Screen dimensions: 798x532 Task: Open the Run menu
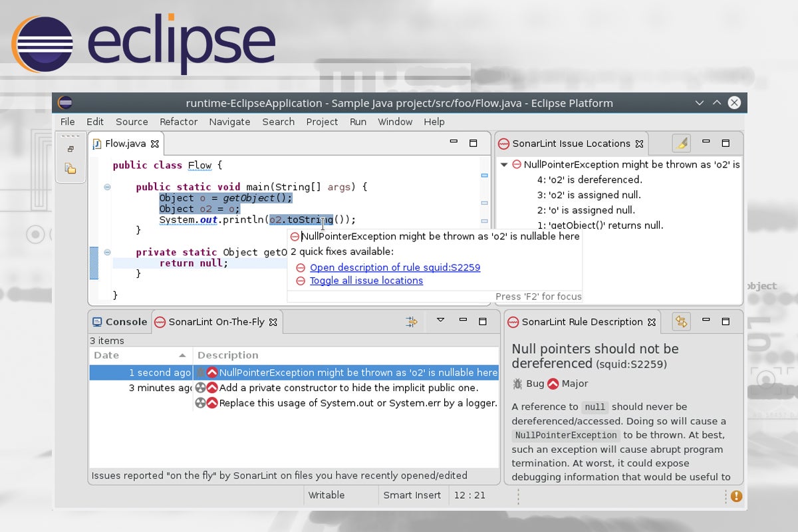(x=358, y=122)
